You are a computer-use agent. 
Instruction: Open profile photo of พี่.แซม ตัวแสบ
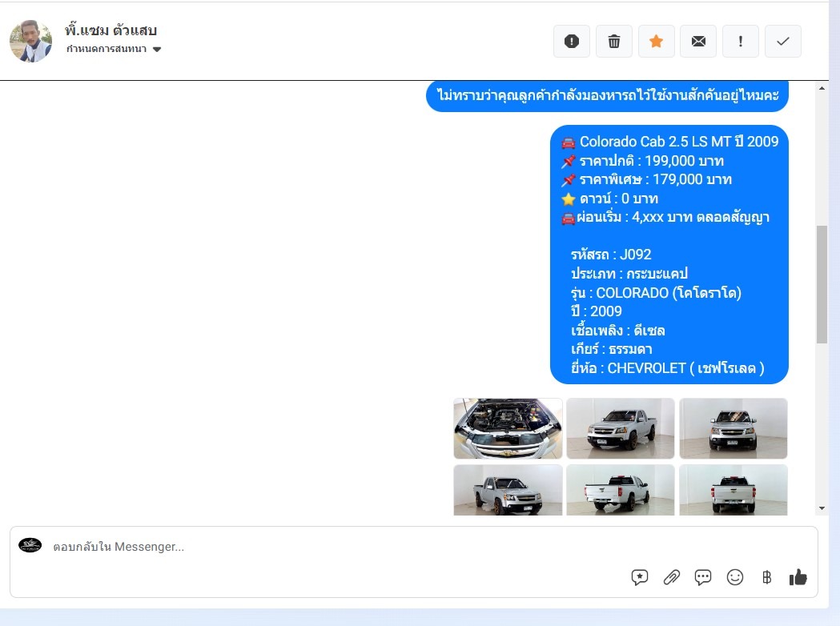pyautogui.click(x=30, y=42)
